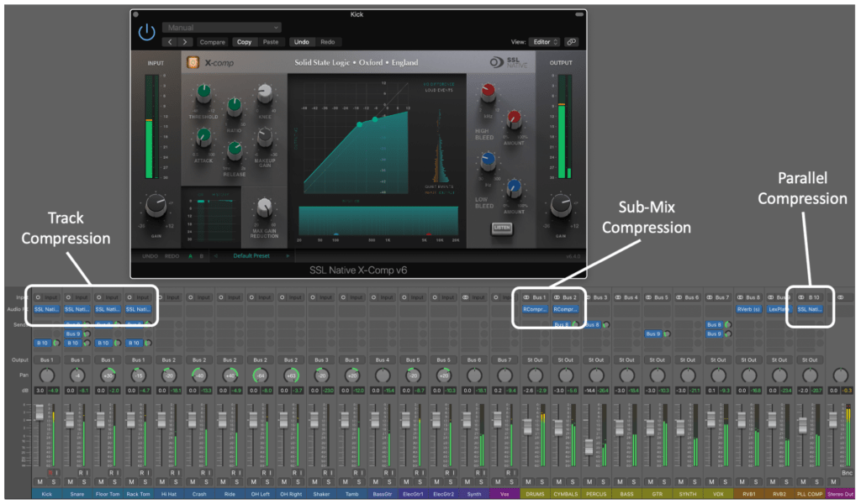Open the Manual preset dropdown
Screen dimensions: 861x504
coord(220,26)
